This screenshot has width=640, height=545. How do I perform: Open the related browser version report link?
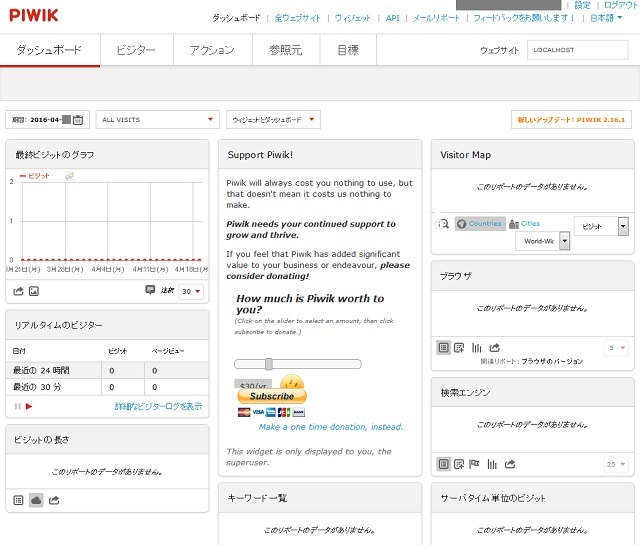552,361
